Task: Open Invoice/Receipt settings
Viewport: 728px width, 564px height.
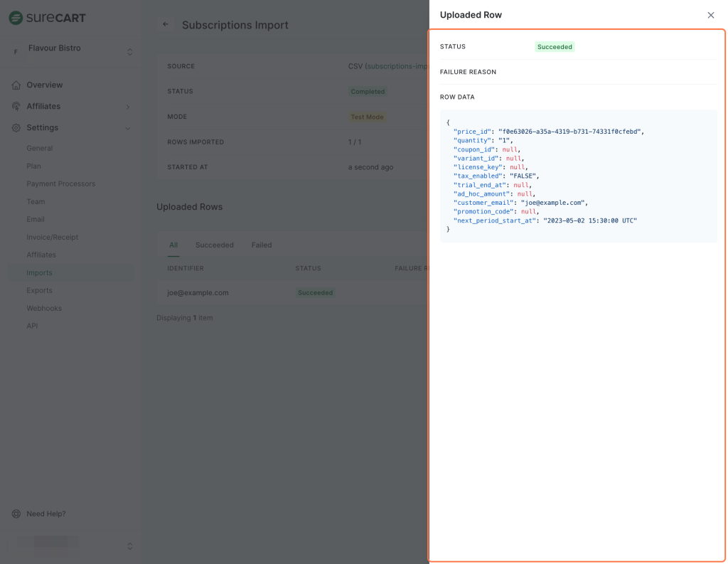Action: (52, 237)
